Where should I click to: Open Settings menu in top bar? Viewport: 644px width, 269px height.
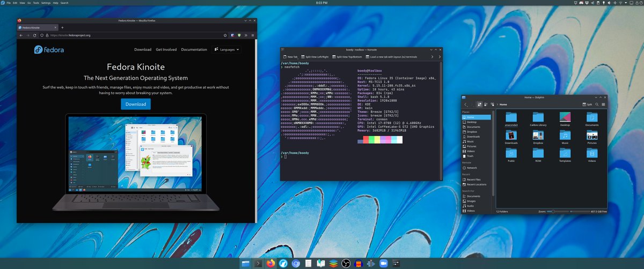pos(46,3)
